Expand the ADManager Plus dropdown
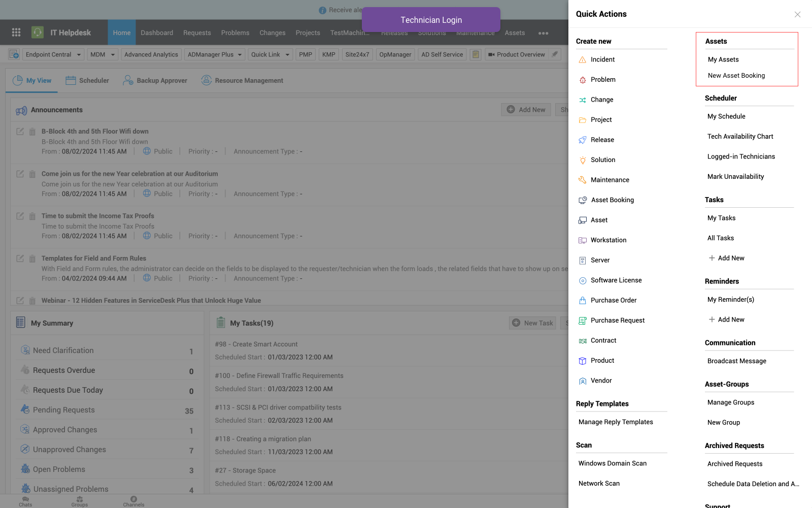The image size is (812, 508). (x=240, y=55)
